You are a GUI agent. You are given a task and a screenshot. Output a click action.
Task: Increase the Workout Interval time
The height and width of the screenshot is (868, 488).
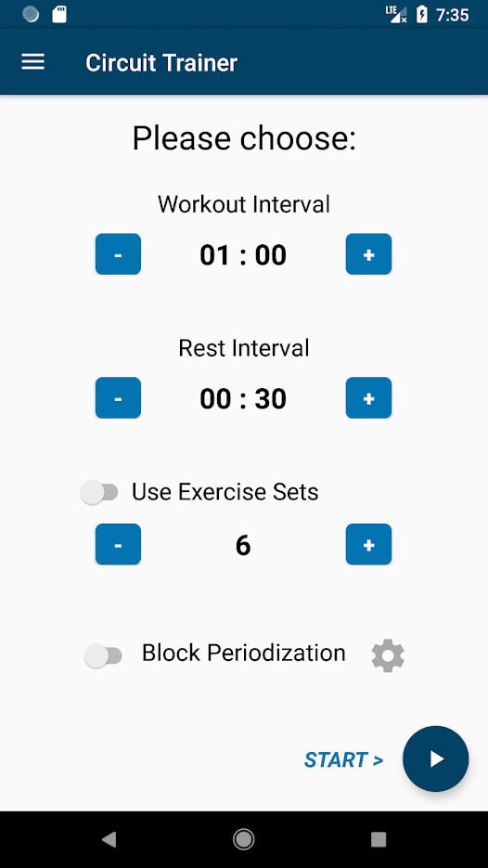[368, 254]
